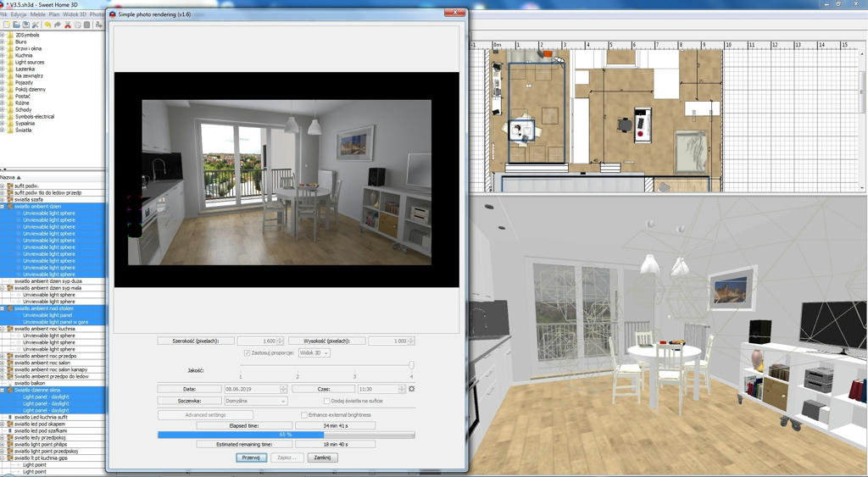Click the Data date spinner arrows
The height and width of the screenshot is (477, 868).
pyautogui.click(x=284, y=389)
